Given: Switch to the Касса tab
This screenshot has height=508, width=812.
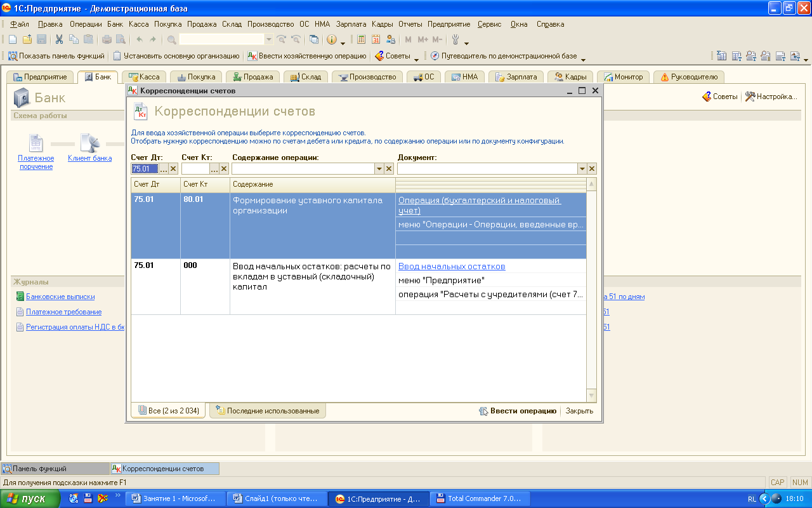Looking at the screenshot, I should tap(144, 77).
